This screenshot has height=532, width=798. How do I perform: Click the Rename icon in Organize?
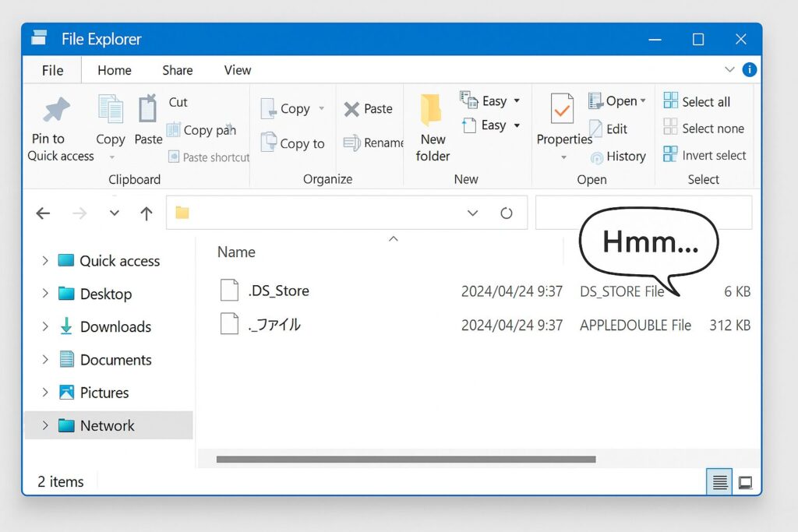pyautogui.click(x=351, y=143)
